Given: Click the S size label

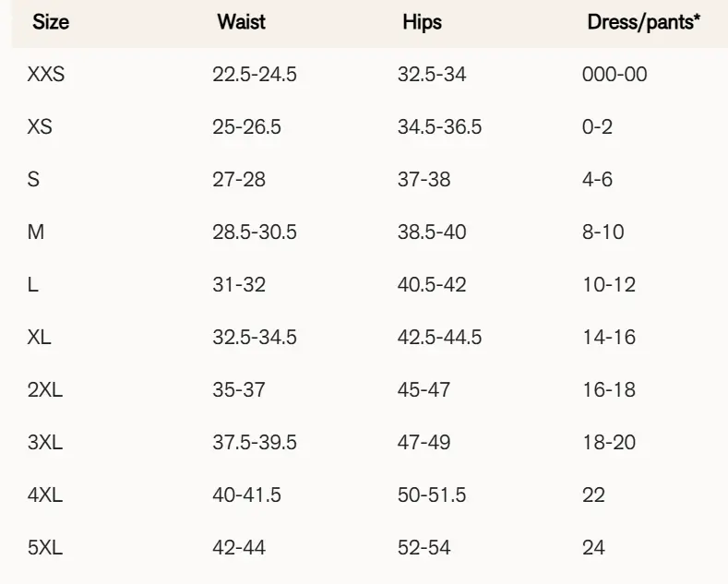Looking at the screenshot, I should click(x=34, y=180).
